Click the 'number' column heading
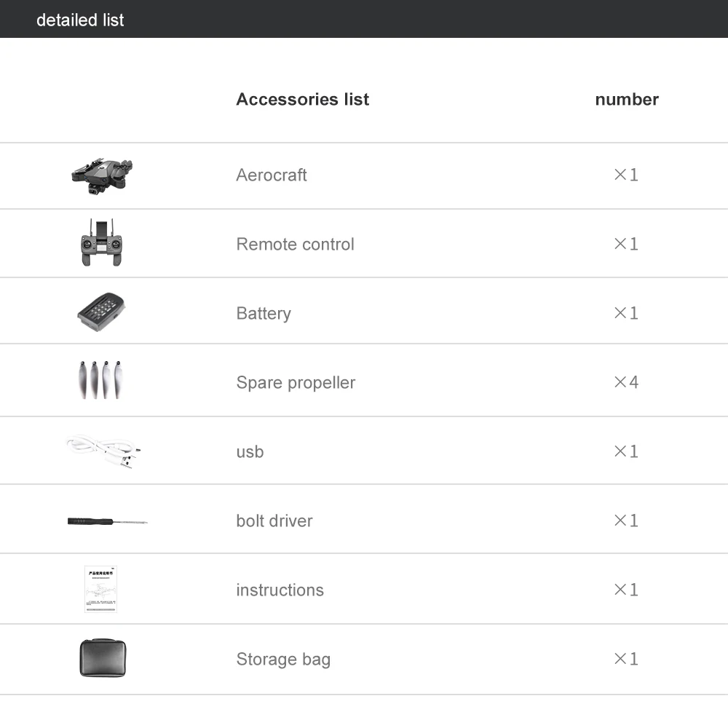 [627, 99]
